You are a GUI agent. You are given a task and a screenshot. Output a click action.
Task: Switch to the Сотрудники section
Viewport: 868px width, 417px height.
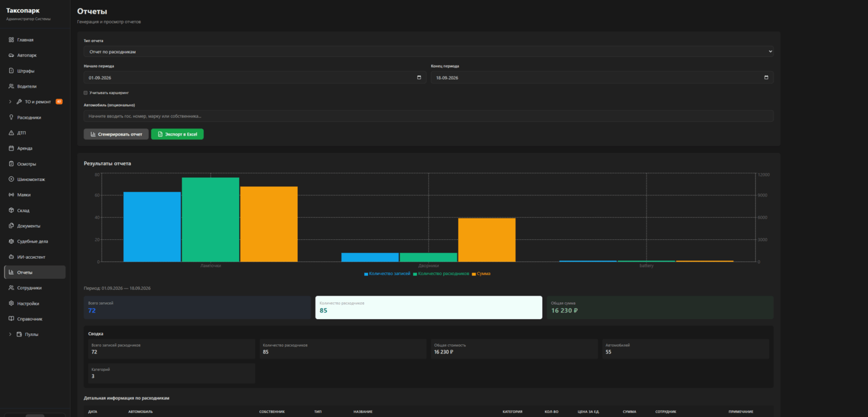tap(35, 288)
